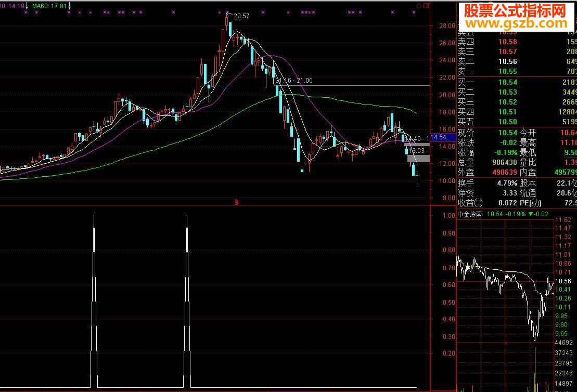The image size is (577, 392).
Task: Select the 29.57 peak price label
Action: pos(241,16)
